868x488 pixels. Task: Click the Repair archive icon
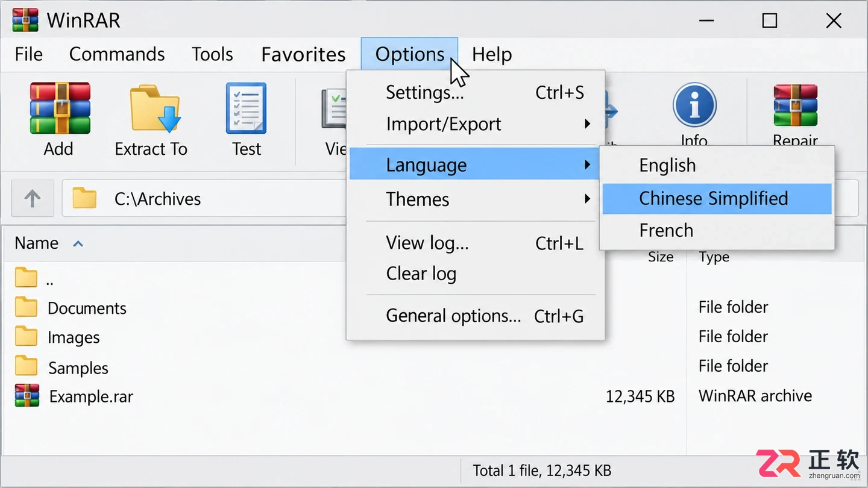pos(795,105)
